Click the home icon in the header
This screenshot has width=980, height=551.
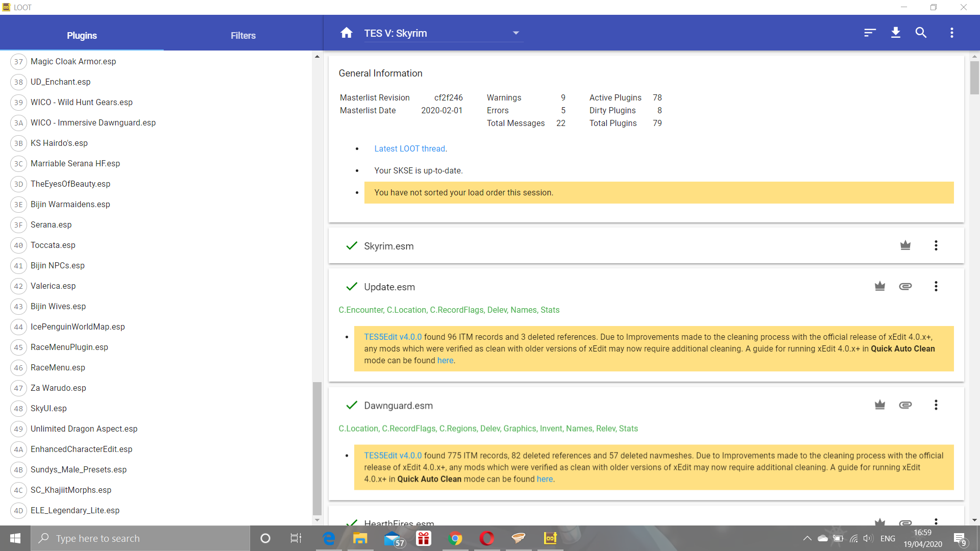347,33
